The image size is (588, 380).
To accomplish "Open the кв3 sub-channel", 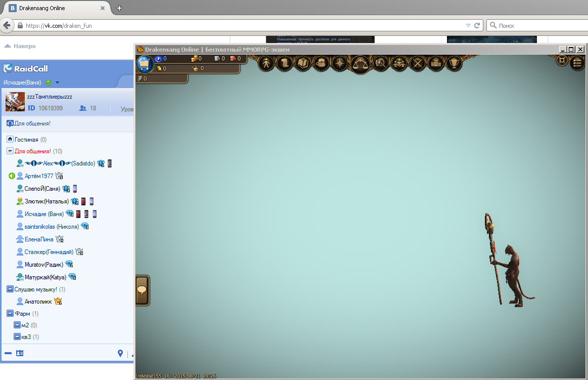I will (26, 337).
